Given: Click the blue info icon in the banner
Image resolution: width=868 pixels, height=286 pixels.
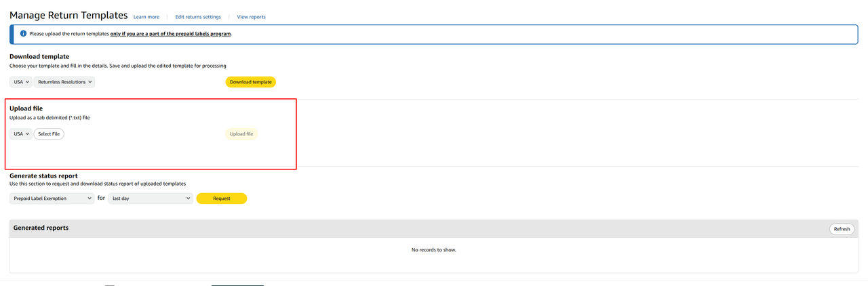Looking at the screenshot, I should tap(23, 34).
